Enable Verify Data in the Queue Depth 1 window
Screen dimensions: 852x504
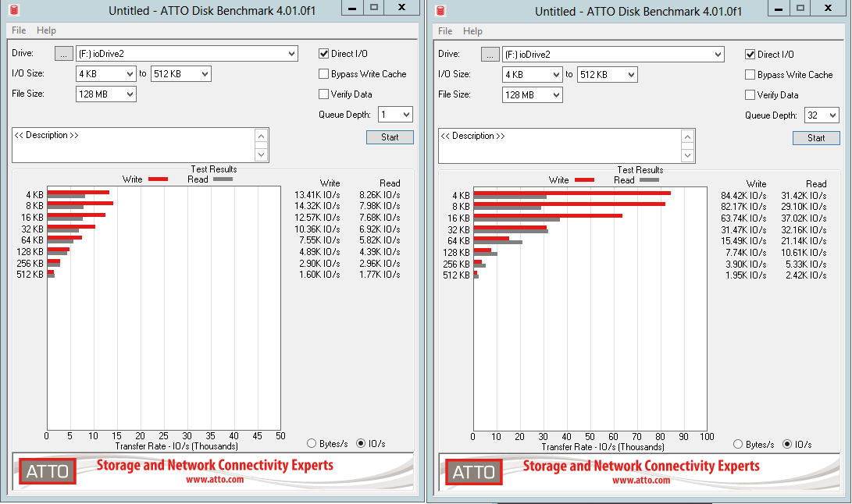[324, 94]
